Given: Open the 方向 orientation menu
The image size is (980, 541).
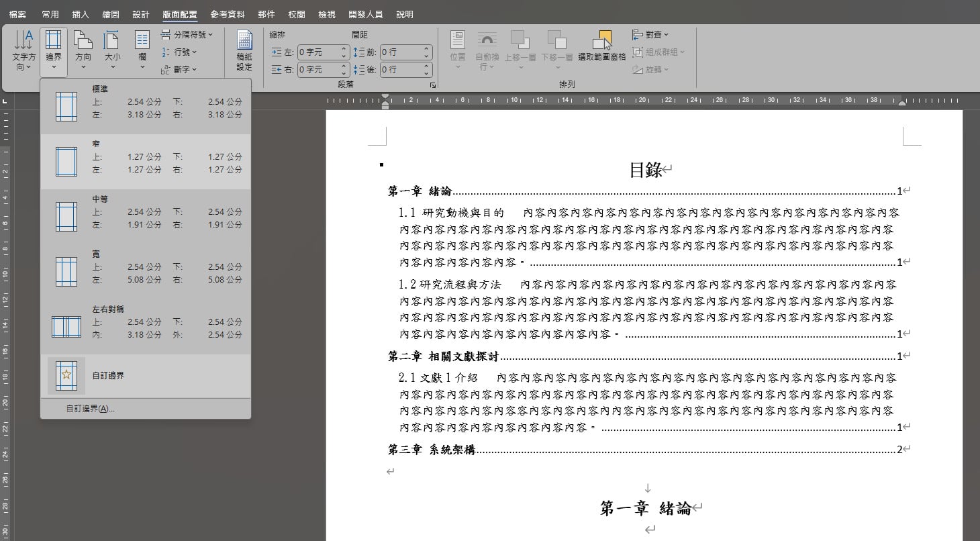Looking at the screenshot, I should 83,50.
